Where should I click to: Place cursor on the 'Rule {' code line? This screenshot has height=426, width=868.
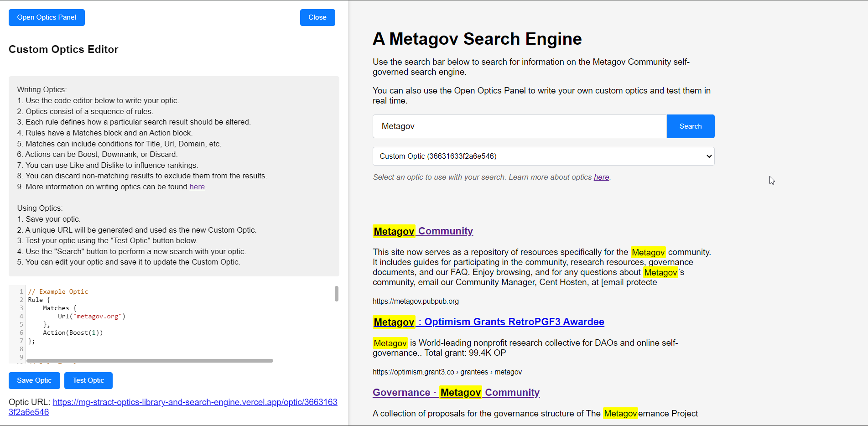[x=39, y=300]
